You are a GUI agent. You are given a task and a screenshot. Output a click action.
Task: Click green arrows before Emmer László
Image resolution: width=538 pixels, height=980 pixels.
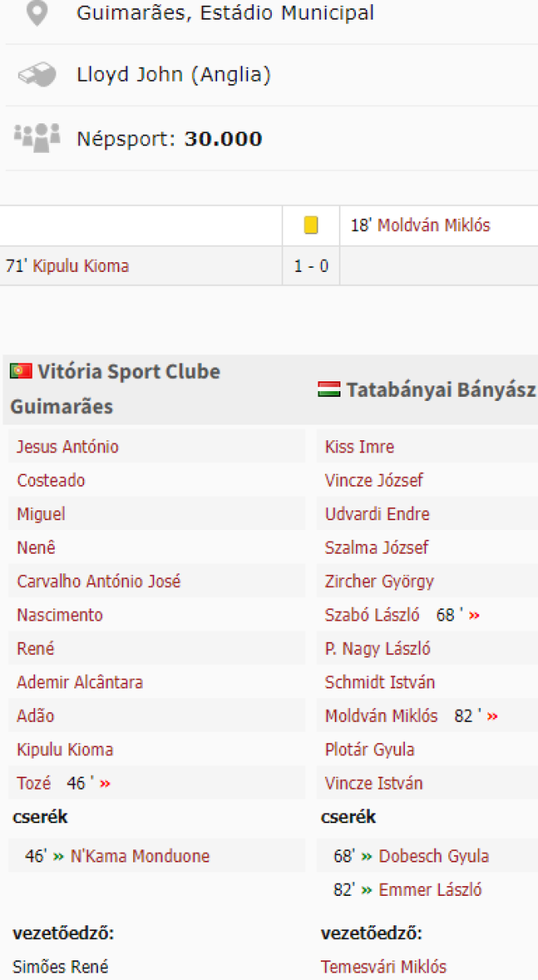[367, 890]
